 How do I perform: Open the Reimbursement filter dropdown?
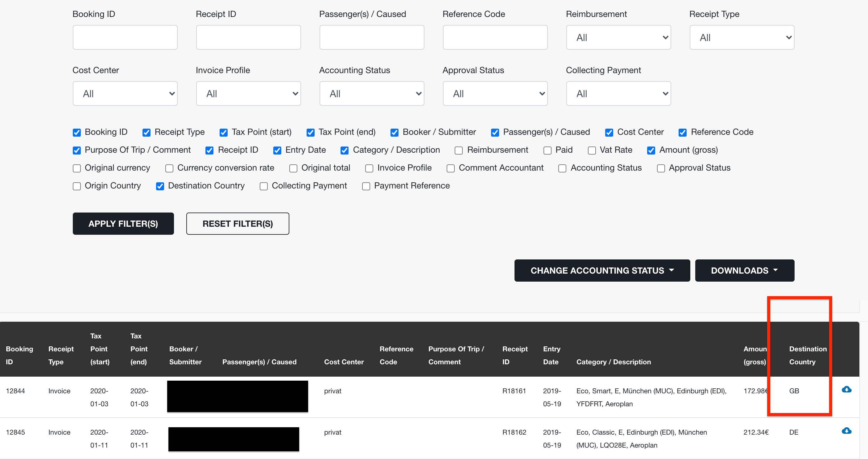tap(618, 37)
